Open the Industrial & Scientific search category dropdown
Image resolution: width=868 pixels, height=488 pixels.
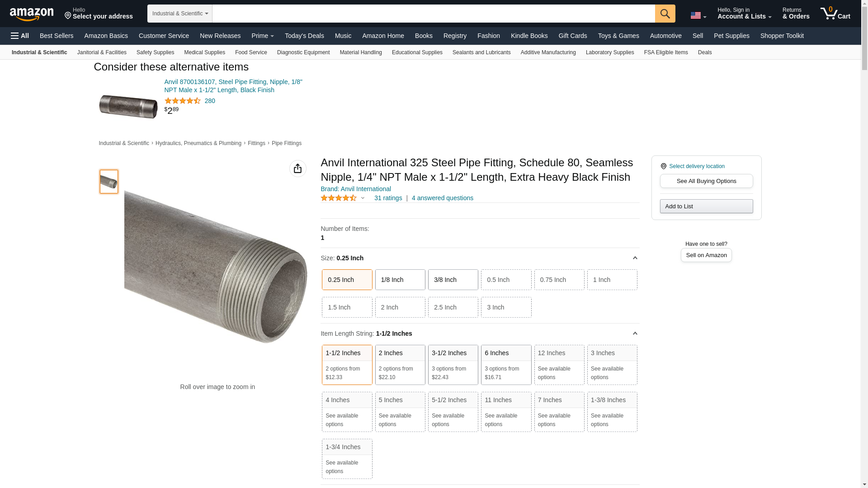pos(179,14)
